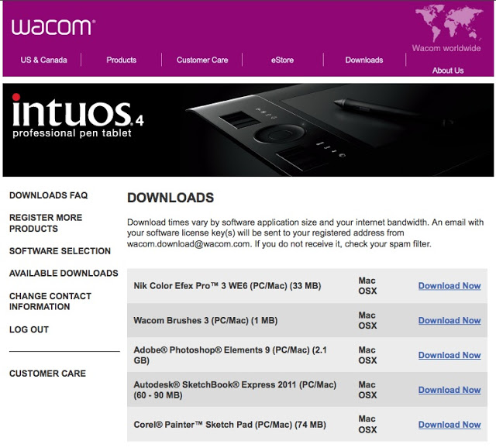Download Adobe Photoshop Elements 9
Screen dimensions: 496x448
pyautogui.click(x=449, y=356)
